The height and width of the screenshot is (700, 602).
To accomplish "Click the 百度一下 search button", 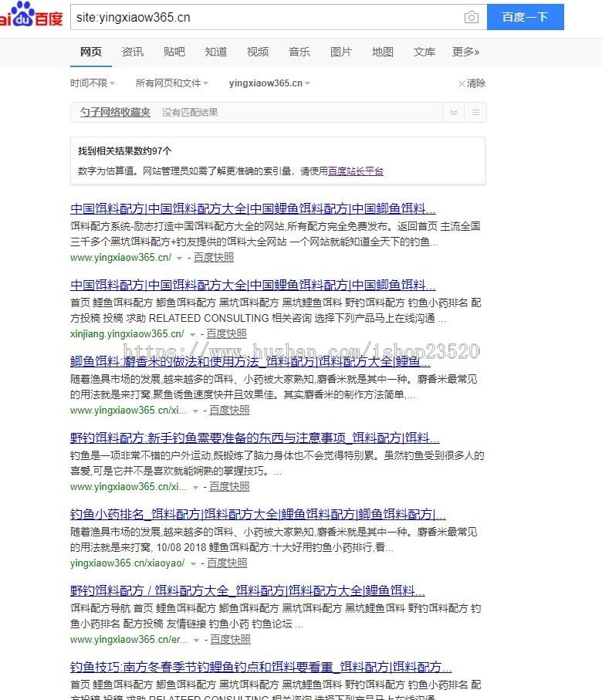I will [525, 17].
